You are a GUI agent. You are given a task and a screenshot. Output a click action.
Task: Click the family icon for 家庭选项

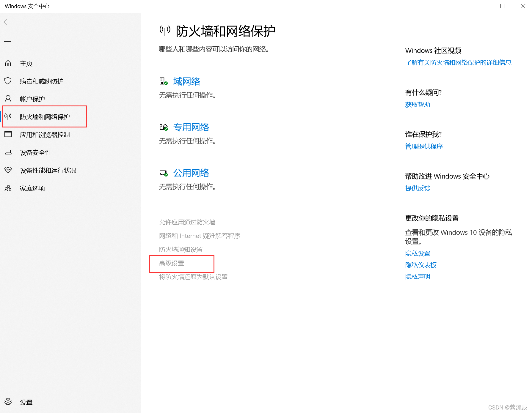[x=8, y=188]
